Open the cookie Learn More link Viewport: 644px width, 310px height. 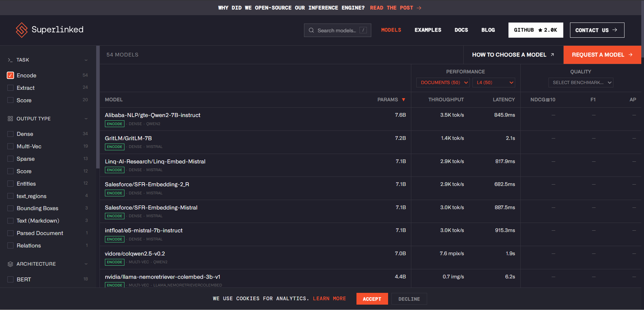click(x=330, y=299)
